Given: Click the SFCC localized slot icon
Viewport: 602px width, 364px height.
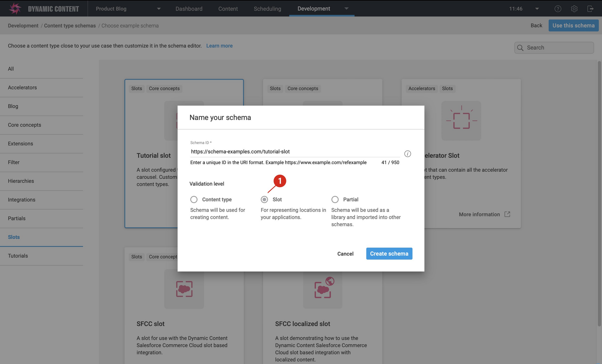Looking at the screenshot, I should tap(323, 289).
